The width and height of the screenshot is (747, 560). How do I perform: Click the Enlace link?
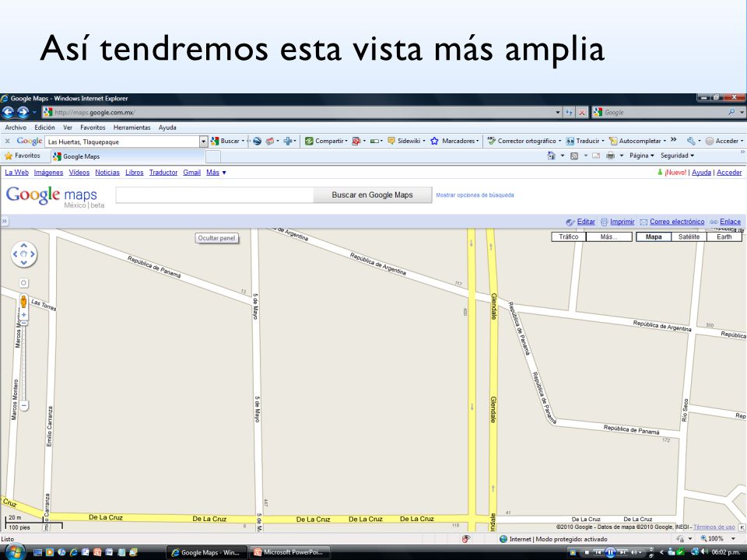(730, 222)
